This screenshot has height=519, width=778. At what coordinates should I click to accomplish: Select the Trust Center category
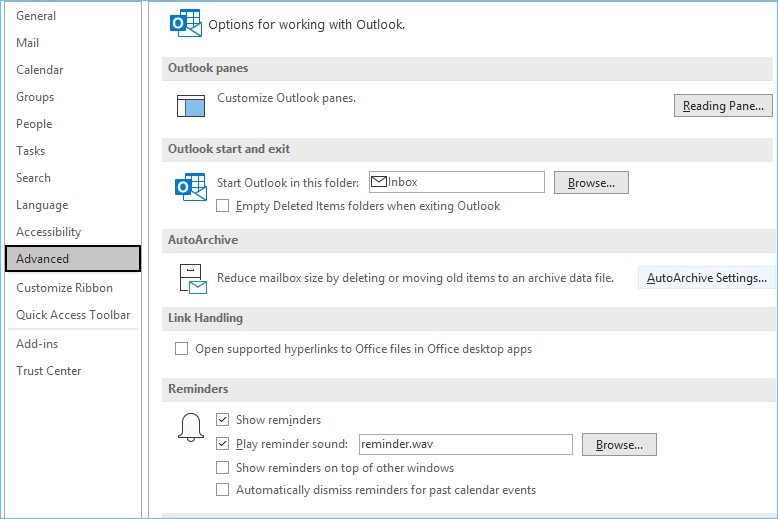pos(49,371)
